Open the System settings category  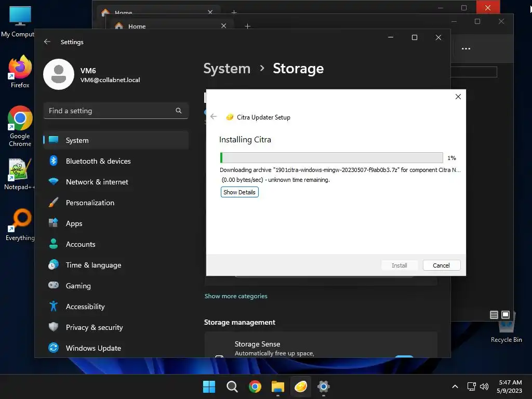tap(116, 140)
